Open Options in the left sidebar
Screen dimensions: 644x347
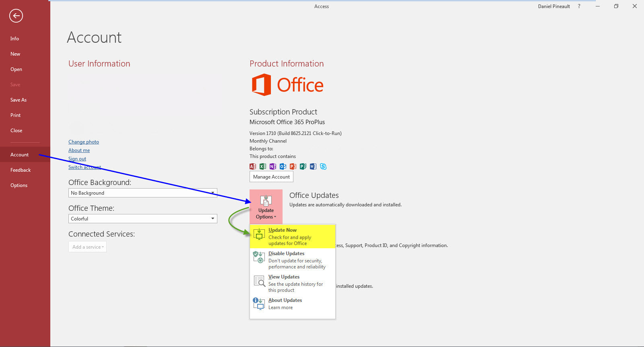click(x=19, y=185)
